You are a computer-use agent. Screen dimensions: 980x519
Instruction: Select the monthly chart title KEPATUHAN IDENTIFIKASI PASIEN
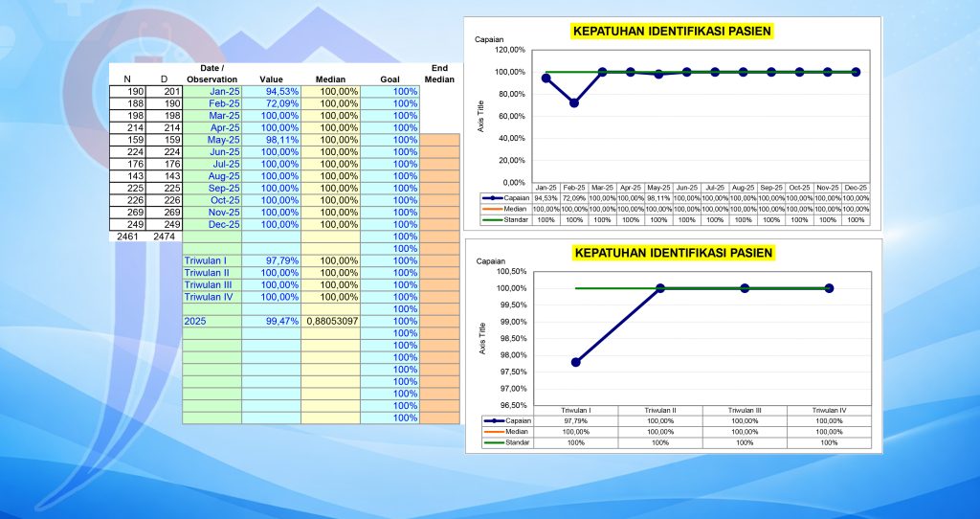point(672,31)
